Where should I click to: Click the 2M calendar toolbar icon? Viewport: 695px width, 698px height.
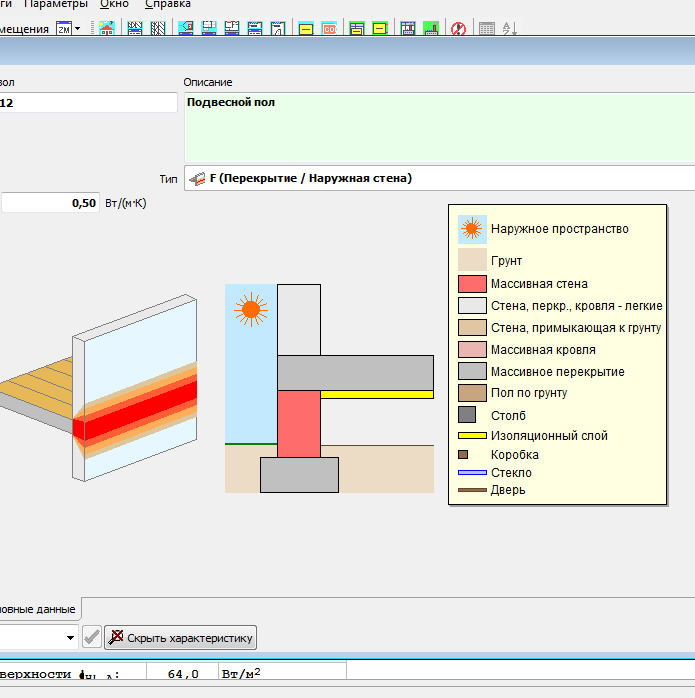64,28
